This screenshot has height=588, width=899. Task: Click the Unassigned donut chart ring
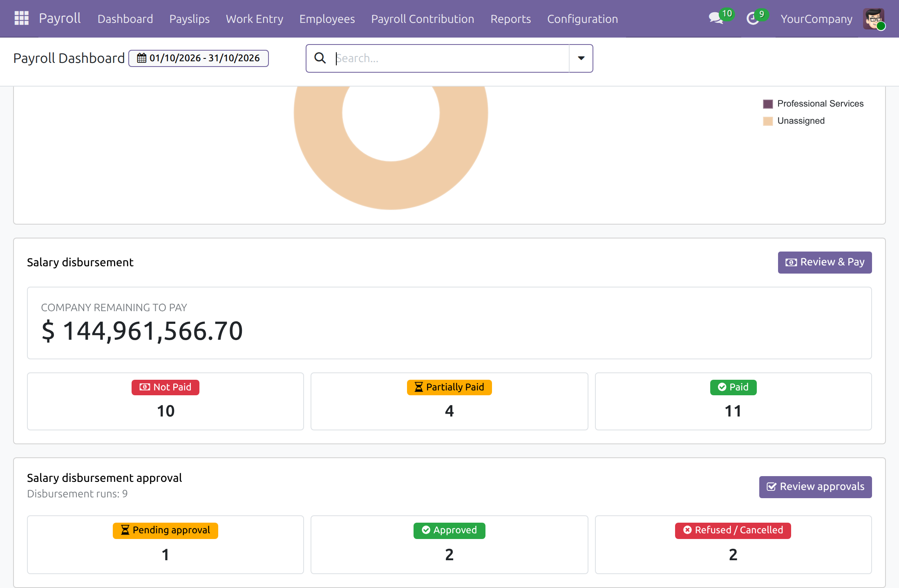pos(391,186)
